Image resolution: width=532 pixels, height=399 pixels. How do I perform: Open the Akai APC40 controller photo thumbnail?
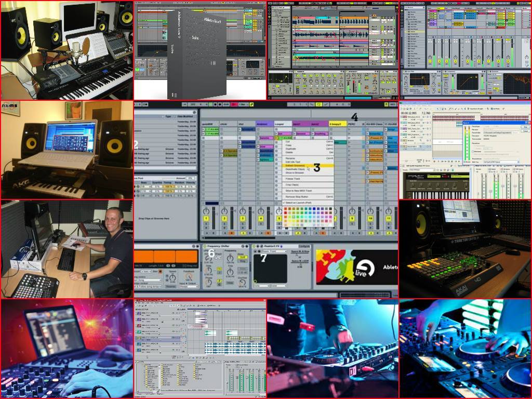465,249
